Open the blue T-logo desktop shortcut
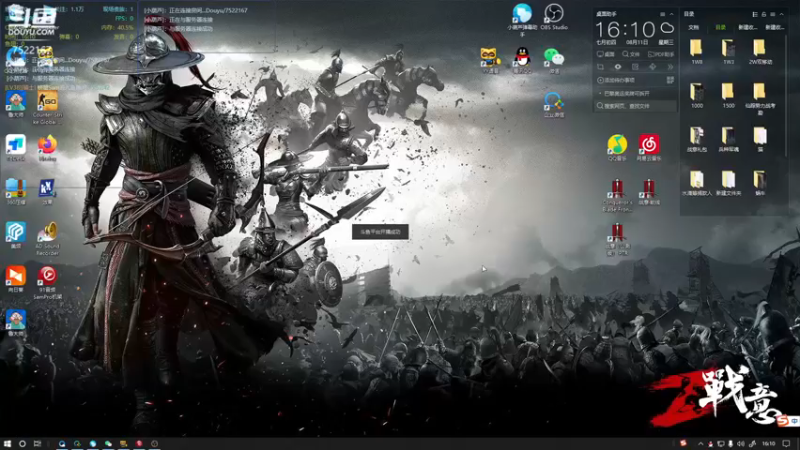This screenshot has height=450, width=800. (16, 145)
